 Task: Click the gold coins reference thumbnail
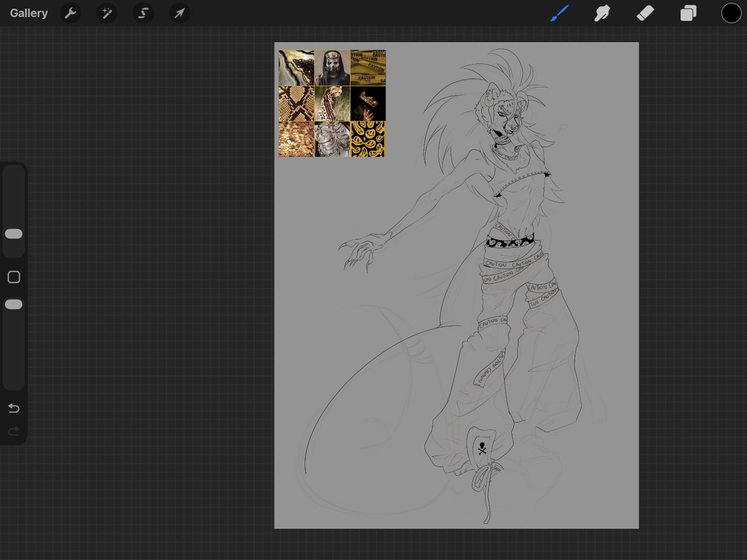point(296,139)
